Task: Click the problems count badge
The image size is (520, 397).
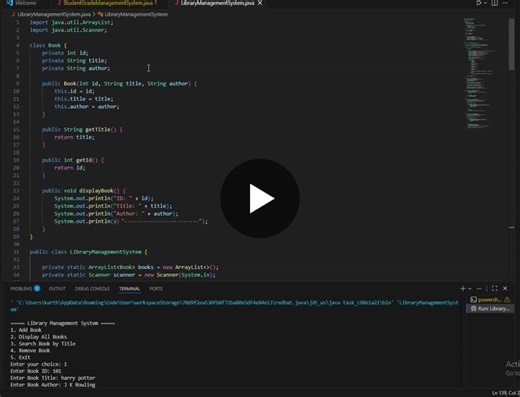Action: pyautogui.click(x=37, y=288)
